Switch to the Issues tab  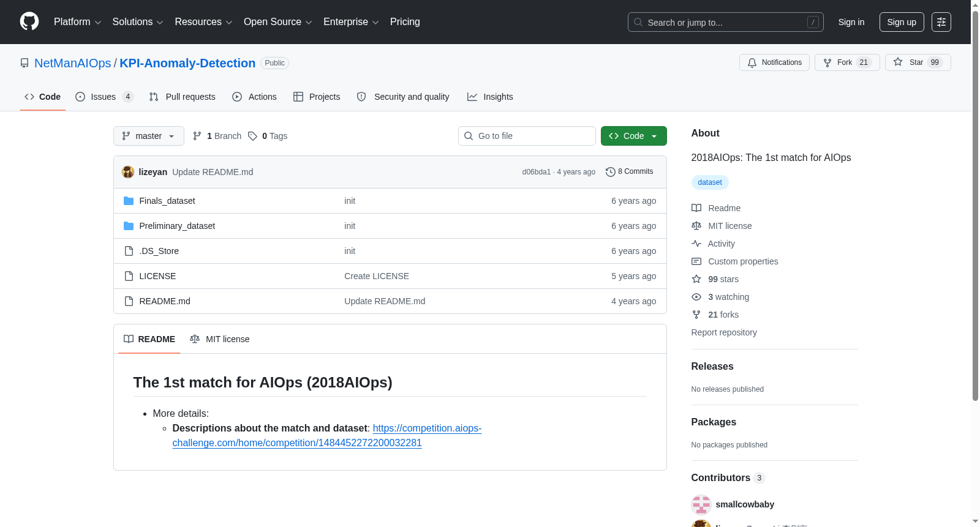click(104, 97)
